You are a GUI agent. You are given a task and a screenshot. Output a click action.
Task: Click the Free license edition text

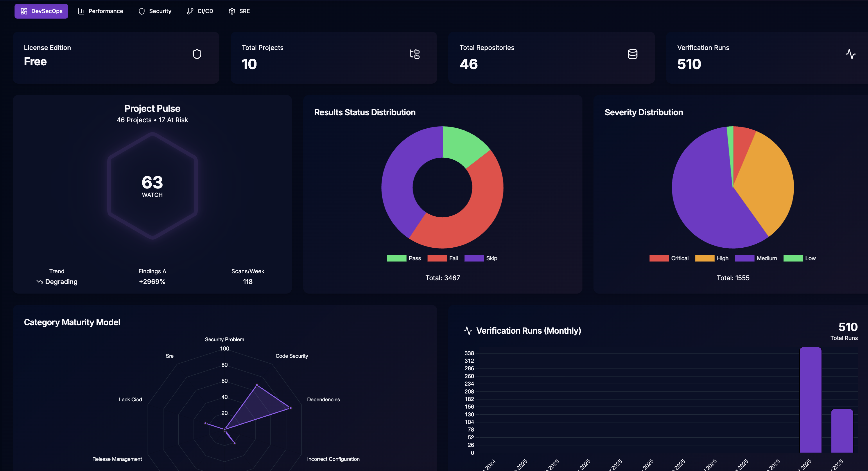pyautogui.click(x=35, y=62)
